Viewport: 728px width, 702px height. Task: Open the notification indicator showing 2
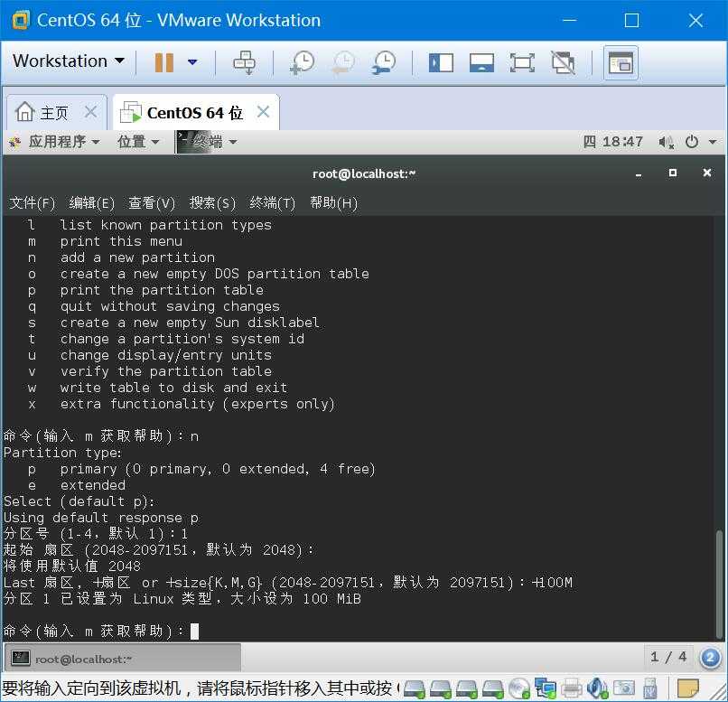point(710,658)
